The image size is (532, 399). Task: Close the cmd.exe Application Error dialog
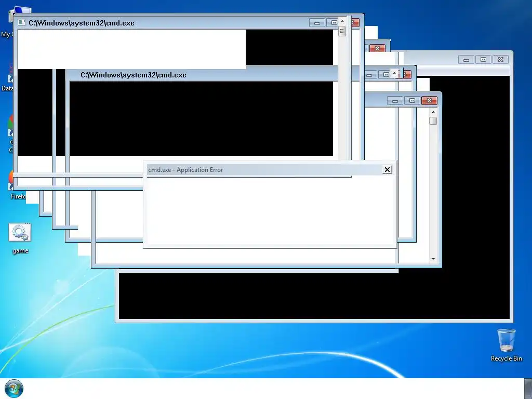(387, 170)
